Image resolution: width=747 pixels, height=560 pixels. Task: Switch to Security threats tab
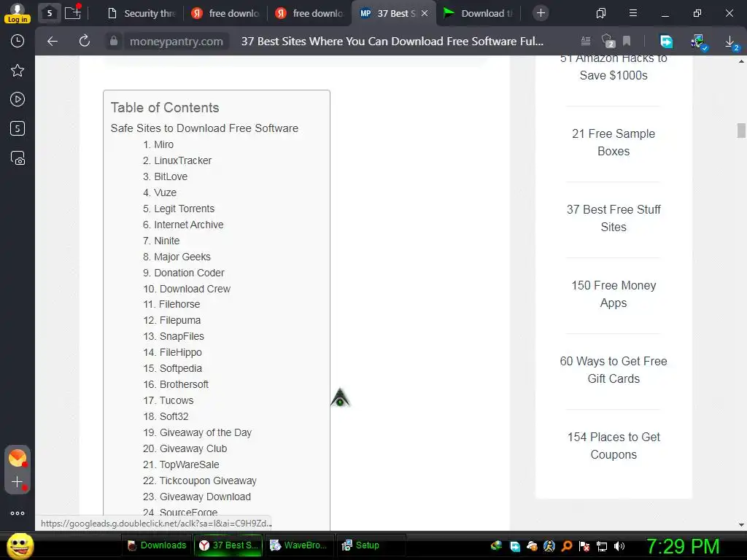tap(142, 13)
